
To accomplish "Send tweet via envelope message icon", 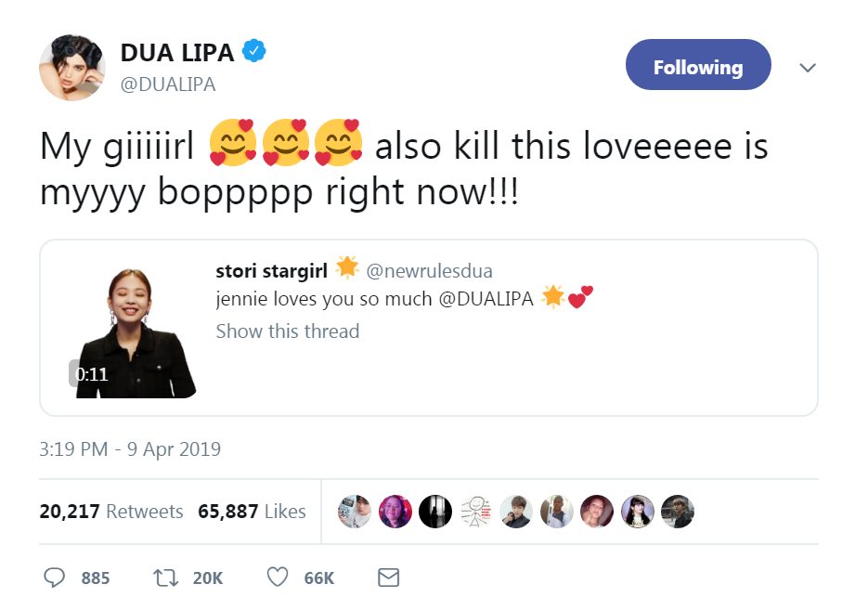I will point(388,578).
